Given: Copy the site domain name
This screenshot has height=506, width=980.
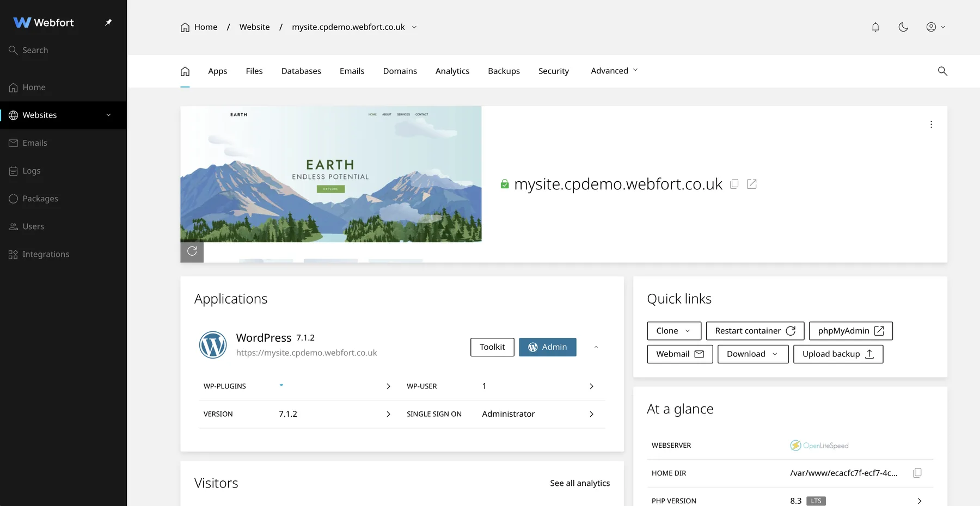Looking at the screenshot, I should click(x=734, y=184).
